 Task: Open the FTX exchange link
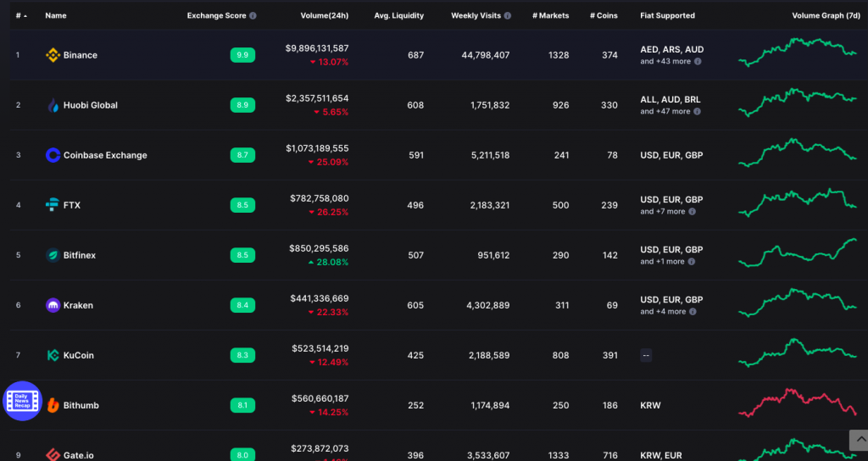click(x=72, y=205)
